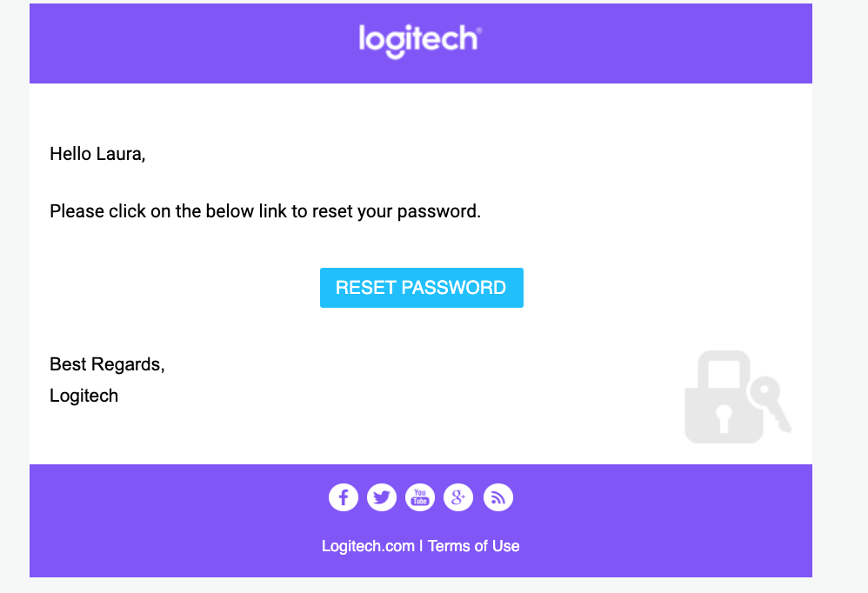Click the name "Laura" in the greeting

pyautogui.click(x=119, y=154)
